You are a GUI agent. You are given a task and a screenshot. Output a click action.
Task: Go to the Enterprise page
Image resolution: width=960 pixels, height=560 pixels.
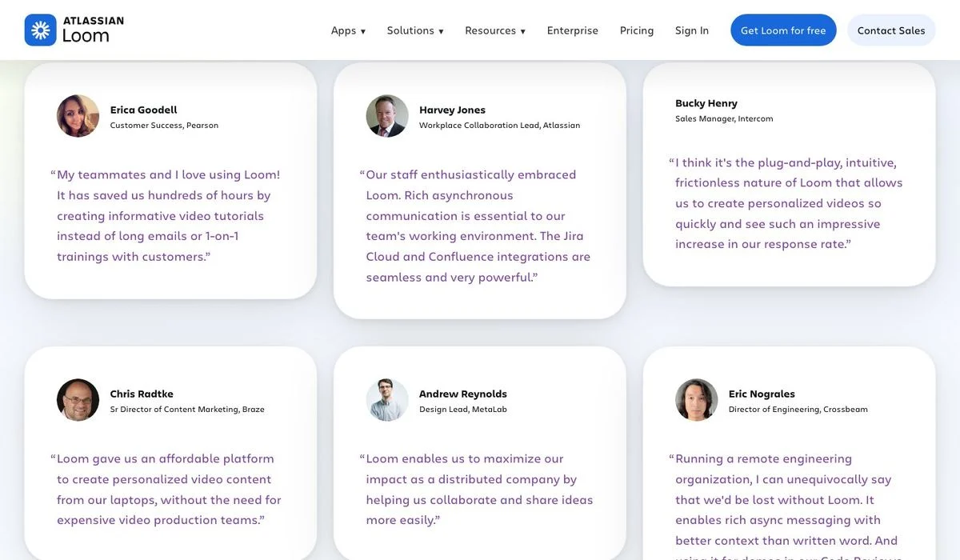tap(573, 30)
